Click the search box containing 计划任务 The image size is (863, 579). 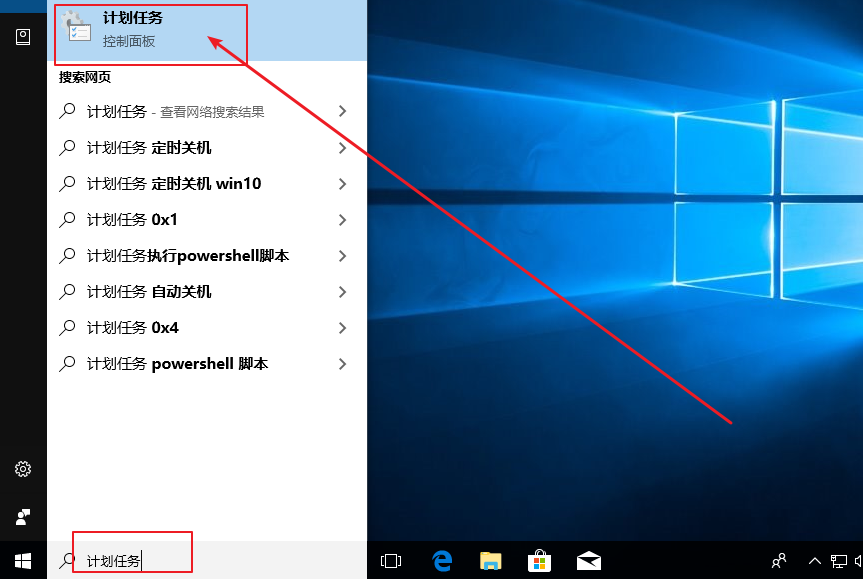(x=200, y=561)
